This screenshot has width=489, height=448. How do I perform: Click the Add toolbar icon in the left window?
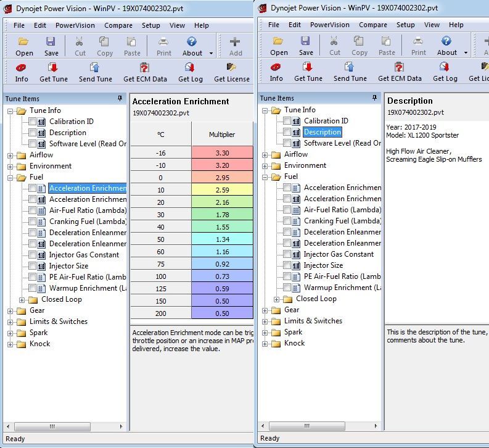(236, 46)
